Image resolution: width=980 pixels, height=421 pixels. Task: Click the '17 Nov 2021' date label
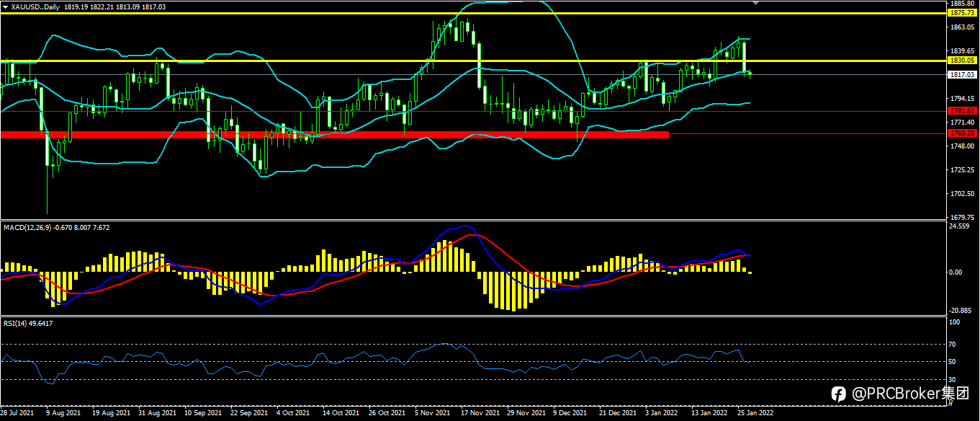[x=480, y=414]
